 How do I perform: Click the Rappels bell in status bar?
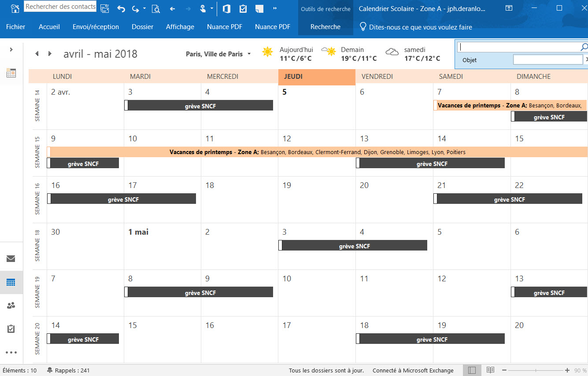click(50, 370)
